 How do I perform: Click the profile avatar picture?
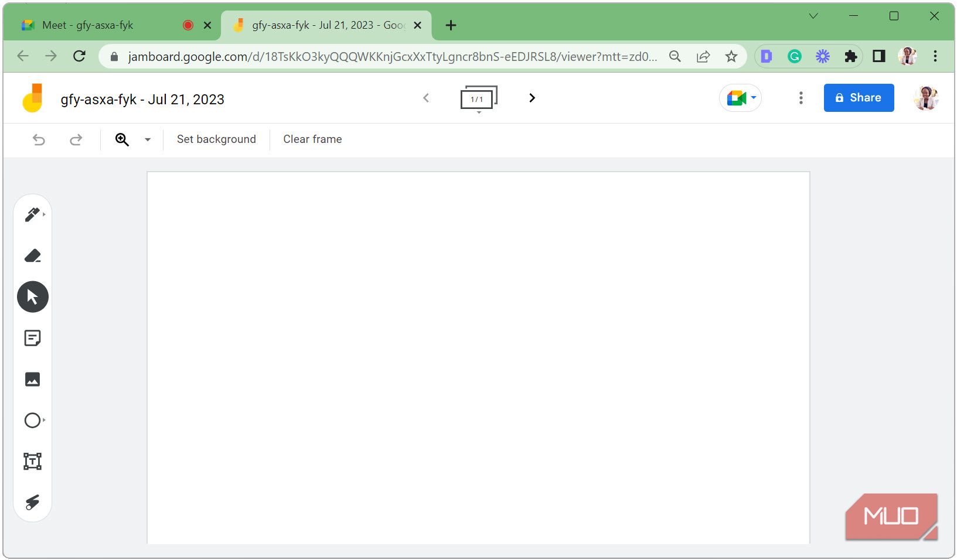click(x=925, y=98)
